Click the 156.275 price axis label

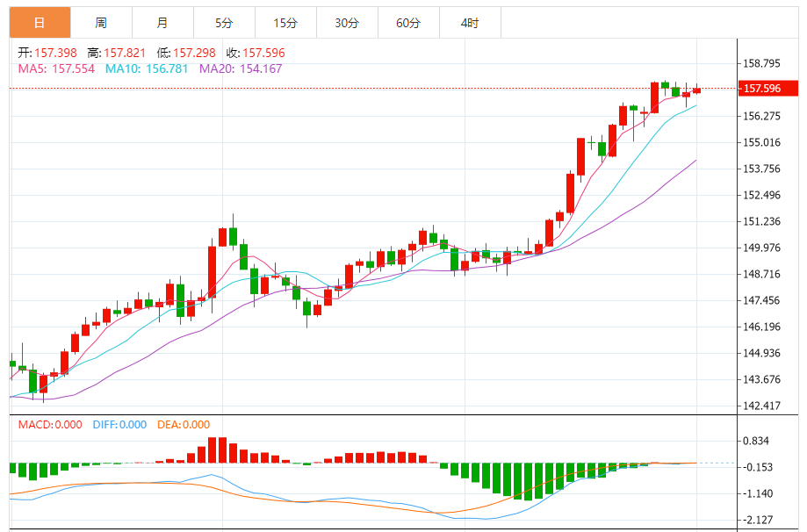(x=761, y=116)
